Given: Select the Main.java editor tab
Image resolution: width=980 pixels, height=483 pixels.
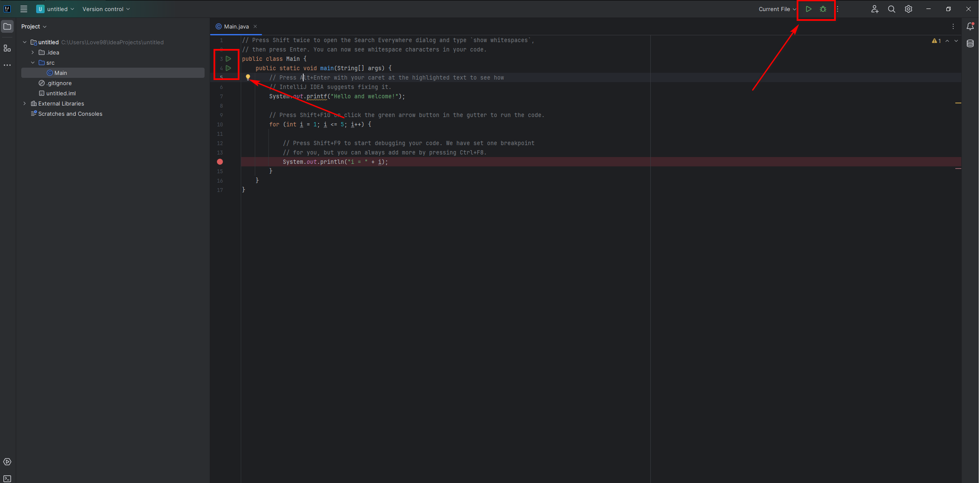Looking at the screenshot, I should 236,26.
